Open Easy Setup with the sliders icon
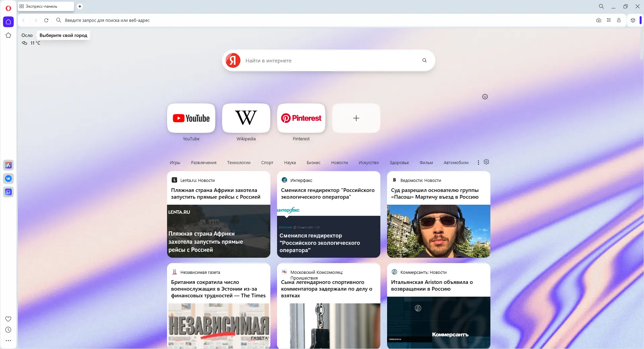Screen dimensions: 644x349 [x=609, y=20]
